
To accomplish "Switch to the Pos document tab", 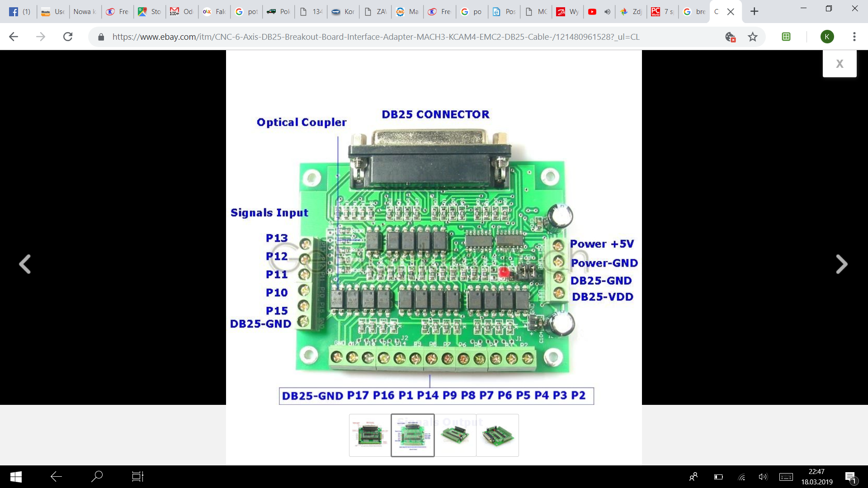I will (x=504, y=12).
